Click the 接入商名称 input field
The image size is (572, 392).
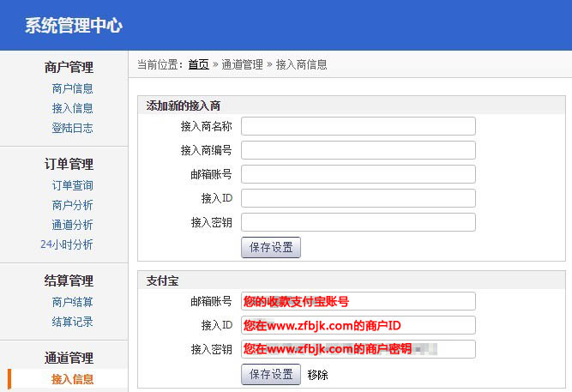tap(358, 126)
